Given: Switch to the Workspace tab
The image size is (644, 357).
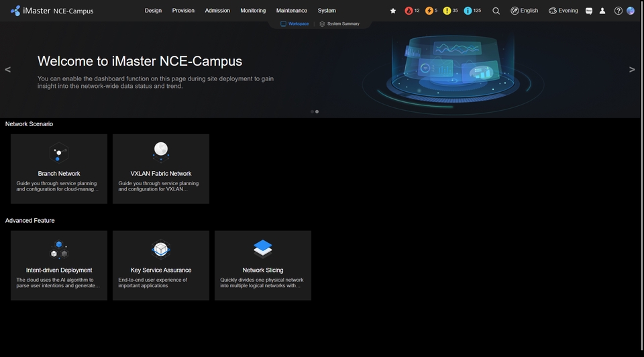Looking at the screenshot, I should coord(294,24).
